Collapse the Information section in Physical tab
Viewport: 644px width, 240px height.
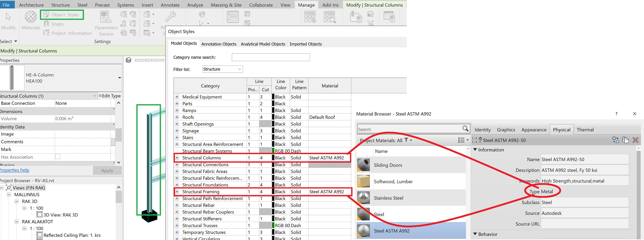coord(475,150)
